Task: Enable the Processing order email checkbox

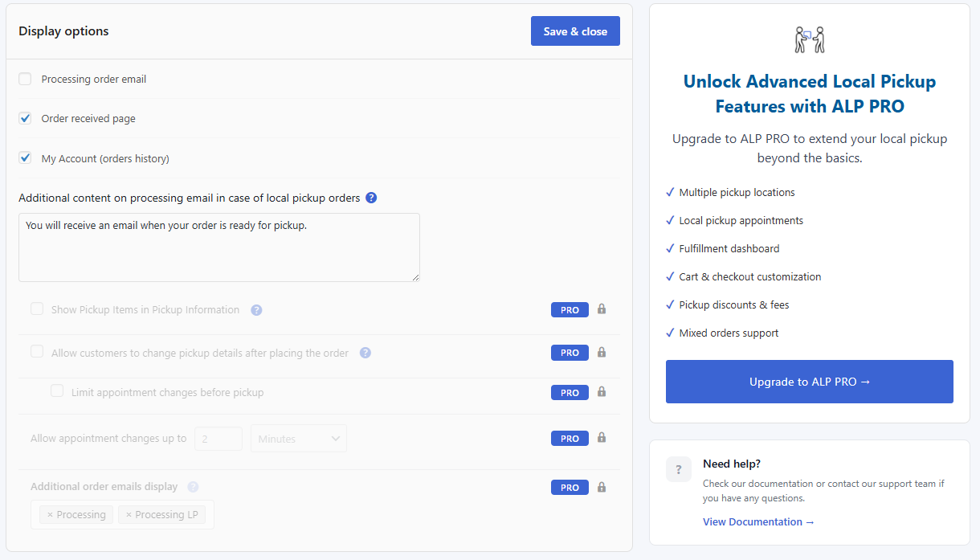Action: [x=25, y=79]
